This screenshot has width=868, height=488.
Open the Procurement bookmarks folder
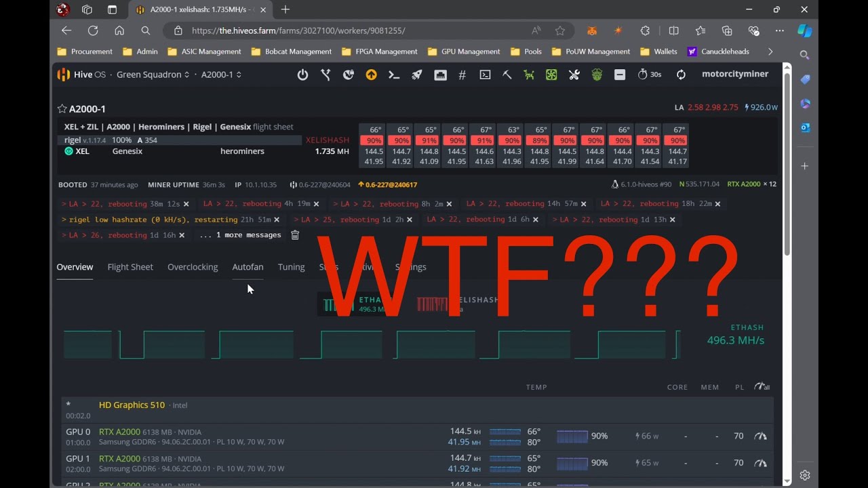point(85,52)
